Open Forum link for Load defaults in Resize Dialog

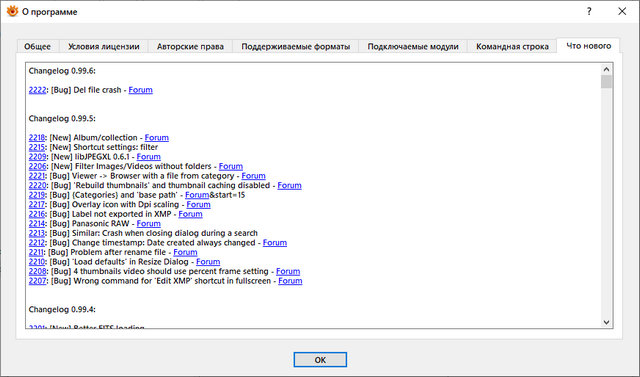coord(208,262)
